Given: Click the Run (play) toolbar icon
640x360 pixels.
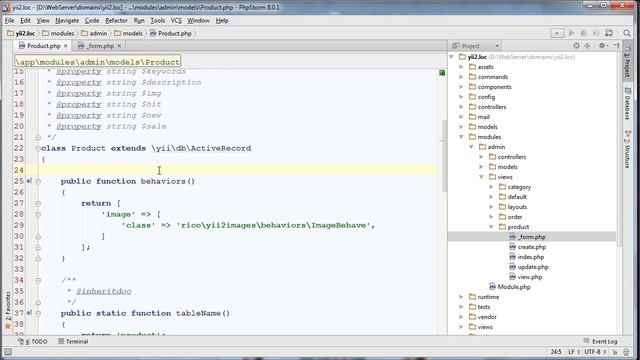Looking at the screenshot, I should coord(571,33).
